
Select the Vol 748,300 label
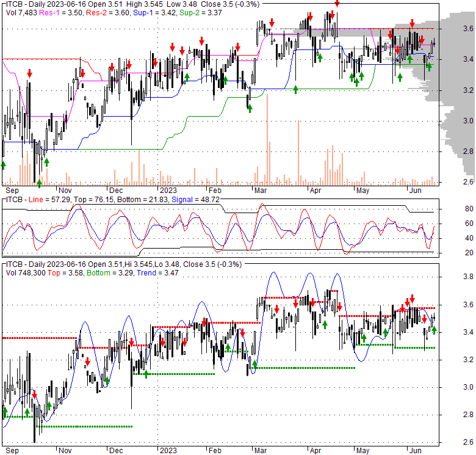click(x=26, y=273)
